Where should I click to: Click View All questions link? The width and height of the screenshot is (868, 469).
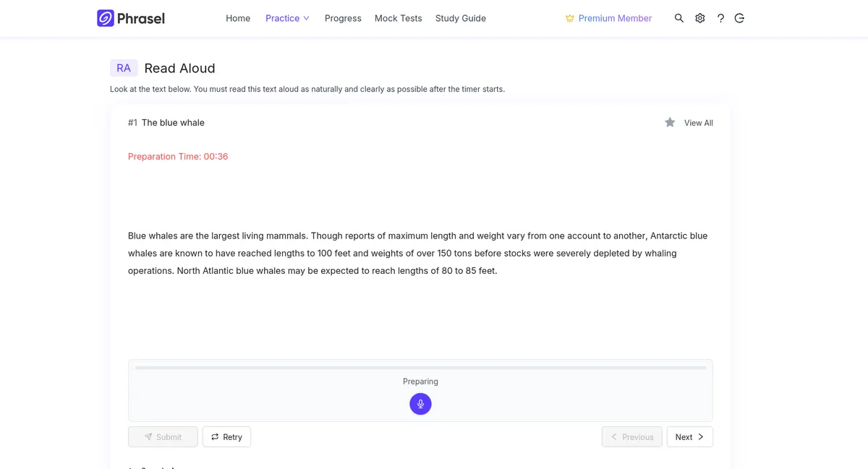click(699, 123)
